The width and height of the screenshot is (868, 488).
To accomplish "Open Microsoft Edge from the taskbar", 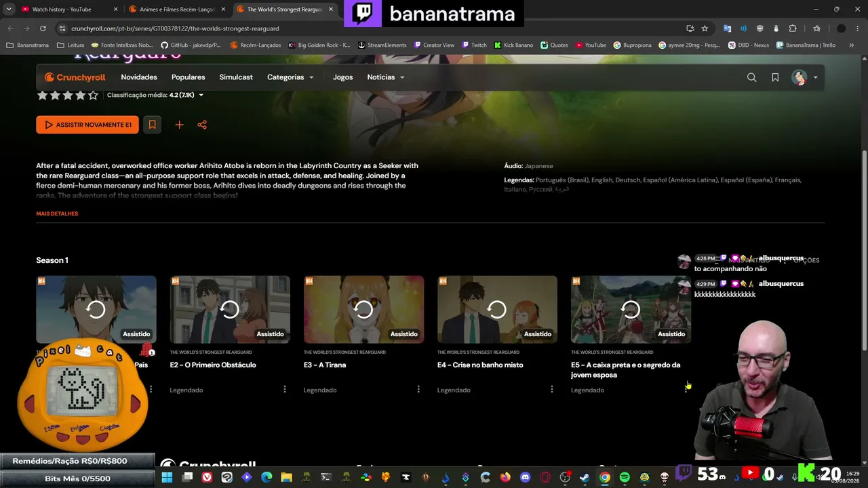I will (x=267, y=477).
